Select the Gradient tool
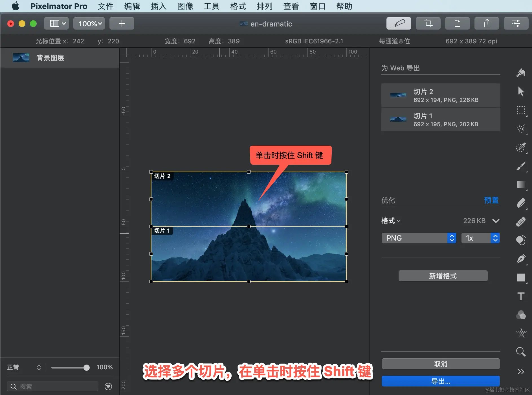Screen dimensions: 532x395 pos(521,185)
